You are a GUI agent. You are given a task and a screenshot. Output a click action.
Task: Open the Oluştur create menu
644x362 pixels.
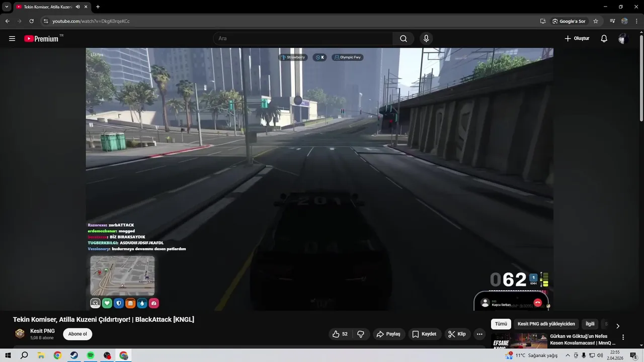[x=577, y=39]
